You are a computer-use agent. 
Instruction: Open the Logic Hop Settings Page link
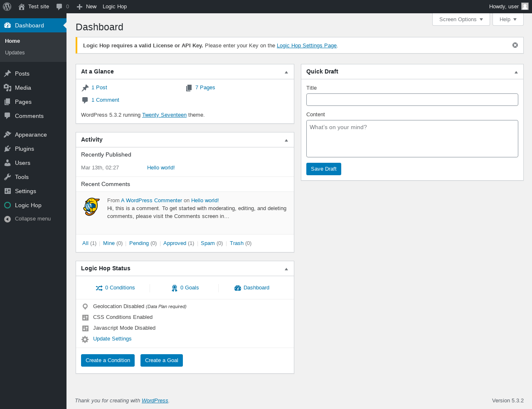[x=307, y=46]
